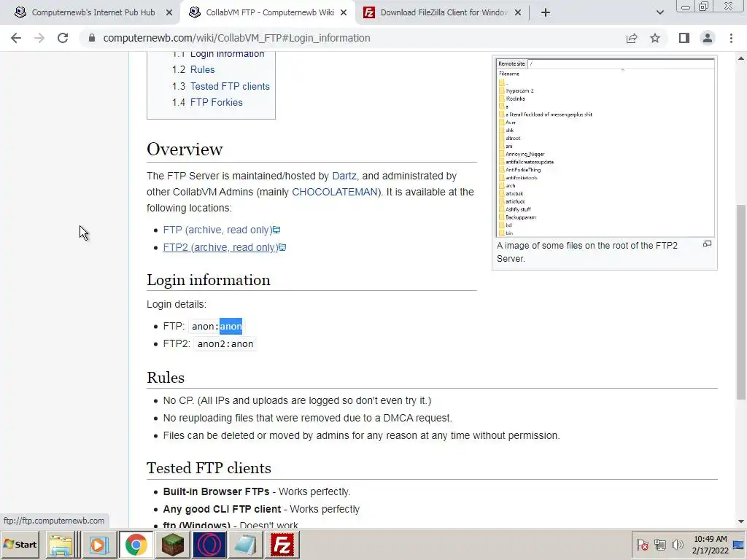747x560 pixels.
Task: Click the enlarge icon beside image caption
Action: point(707,244)
